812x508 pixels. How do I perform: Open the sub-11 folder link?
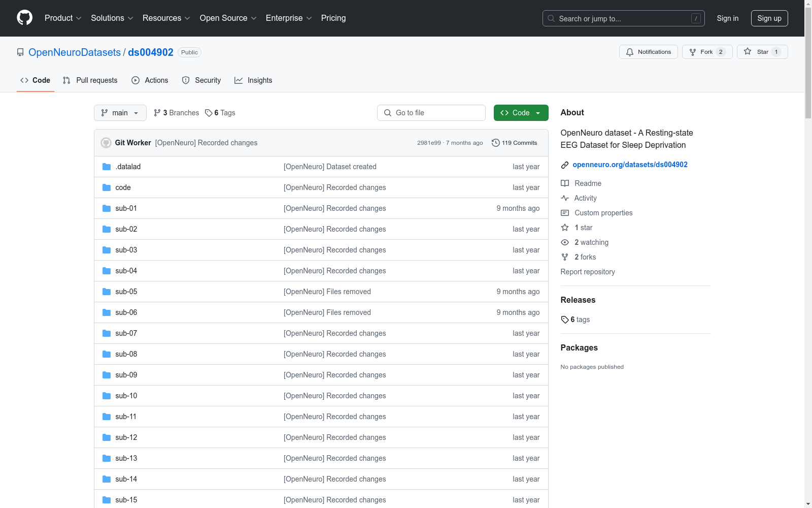coord(126,417)
